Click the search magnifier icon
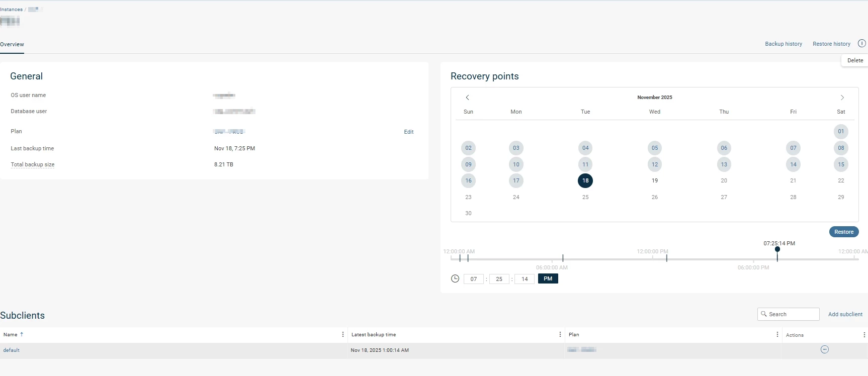 [x=764, y=314]
